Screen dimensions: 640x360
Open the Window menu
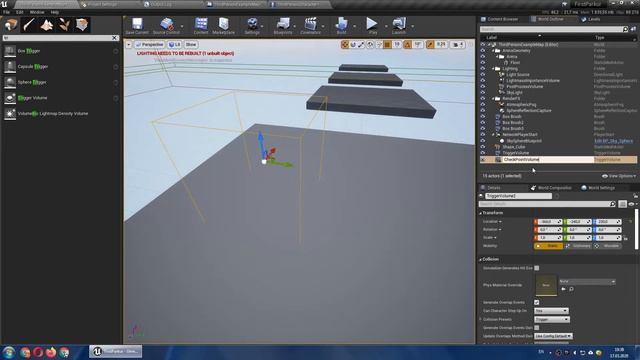[37, 12]
